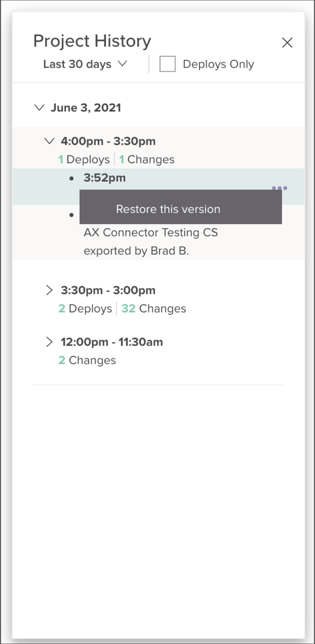Click the 12:00pm - 11:30am time range label
The height and width of the screenshot is (644, 315).
112,342
